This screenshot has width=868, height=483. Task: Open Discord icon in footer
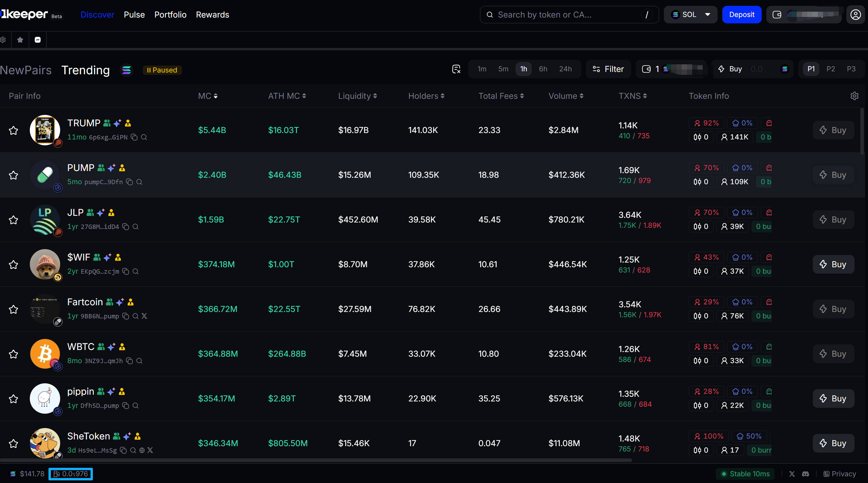click(805, 474)
